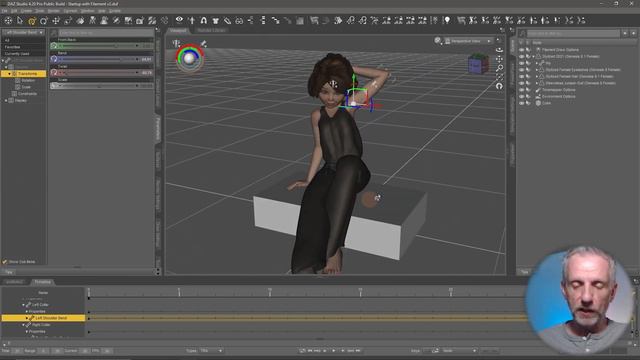Toggle visibility of Environment Options
Screen dimensions: 640x360
tap(521, 96)
